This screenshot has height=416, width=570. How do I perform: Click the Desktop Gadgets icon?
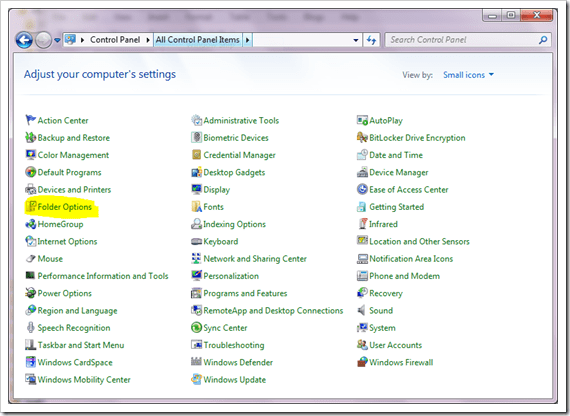[196, 172]
